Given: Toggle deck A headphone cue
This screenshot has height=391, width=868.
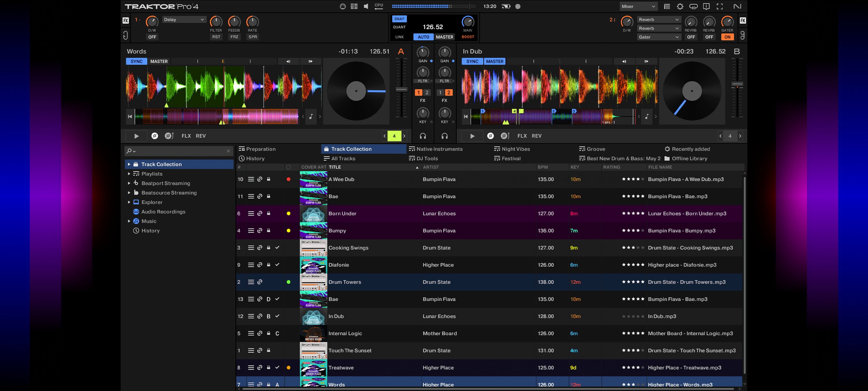Looking at the screenshot, I should tap(423, 136).
